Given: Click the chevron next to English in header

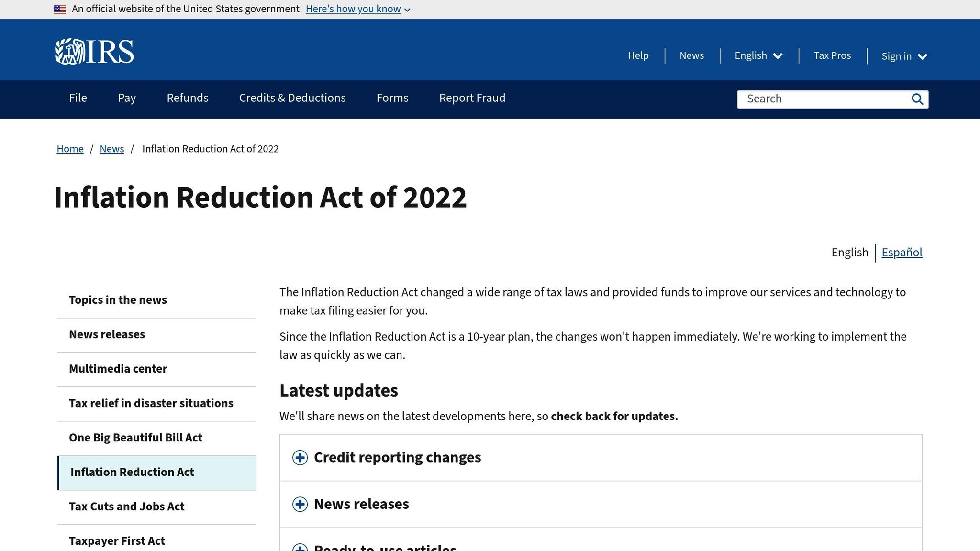Looking at the screenshot, I should (x=778, y=56).
